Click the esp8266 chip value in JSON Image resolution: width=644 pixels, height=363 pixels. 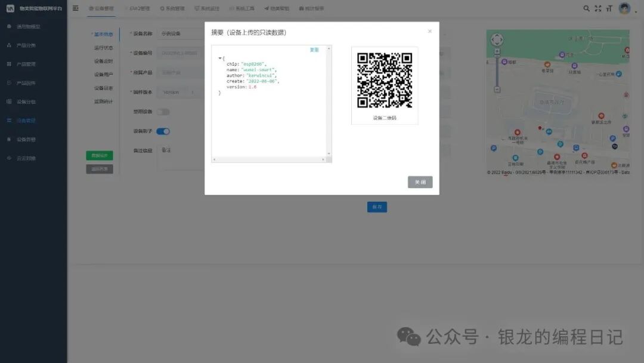pyautogui.click(x=253, y=64)
